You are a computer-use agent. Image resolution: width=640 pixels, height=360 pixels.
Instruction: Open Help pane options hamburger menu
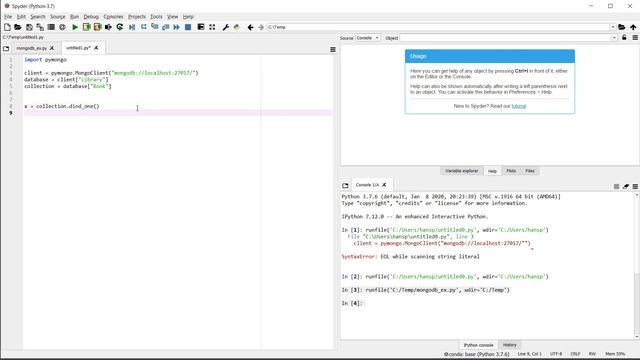point(635,38)
